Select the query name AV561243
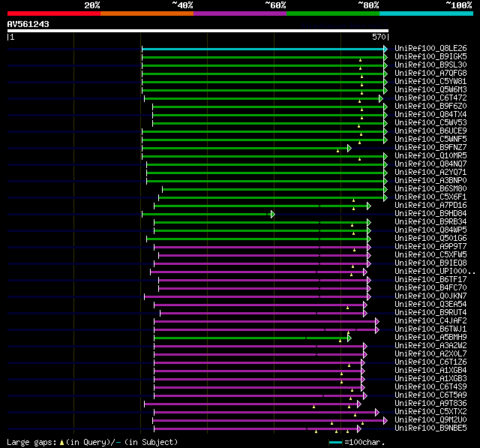Viewport: 480px width, 448px height. (28, 24)
